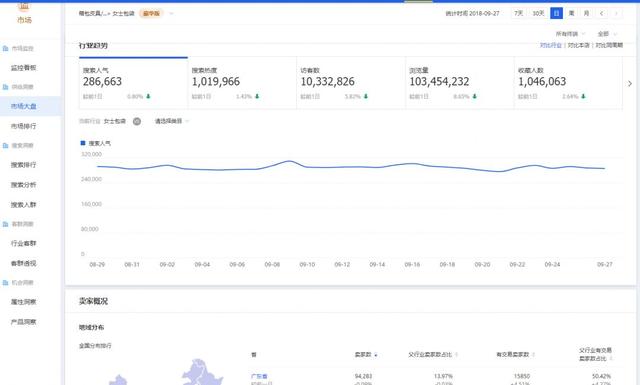Select the 7天 date range

point(518,13)
